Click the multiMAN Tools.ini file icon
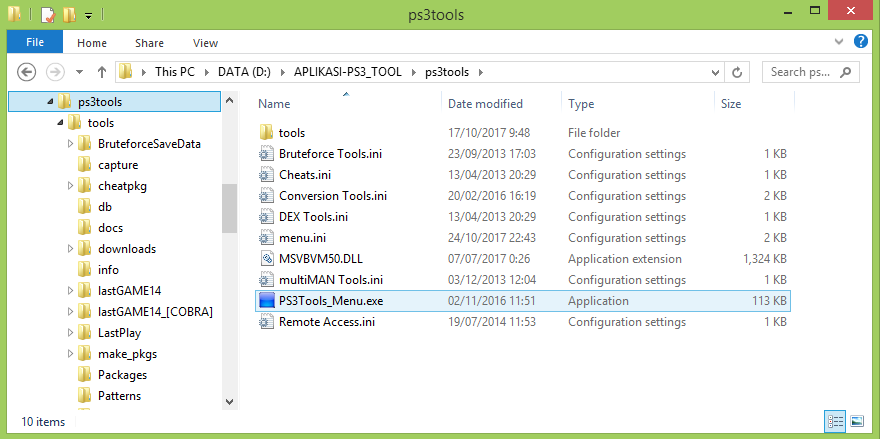 click(267, 280)
